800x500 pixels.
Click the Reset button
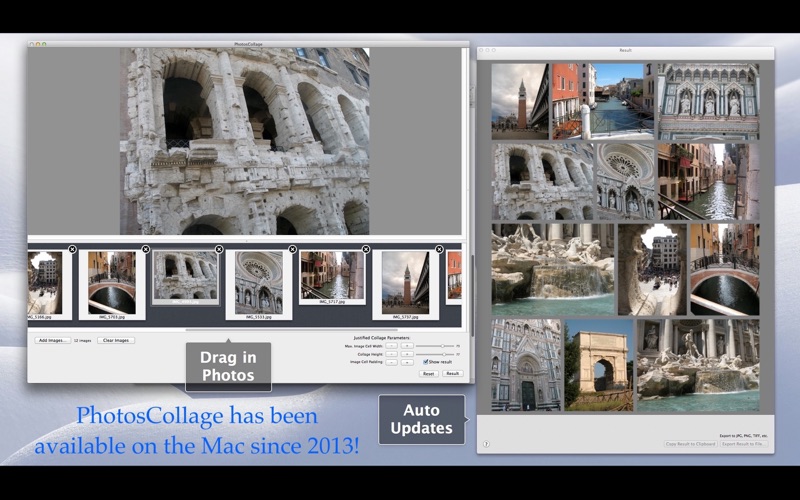[x=429, y=373]
